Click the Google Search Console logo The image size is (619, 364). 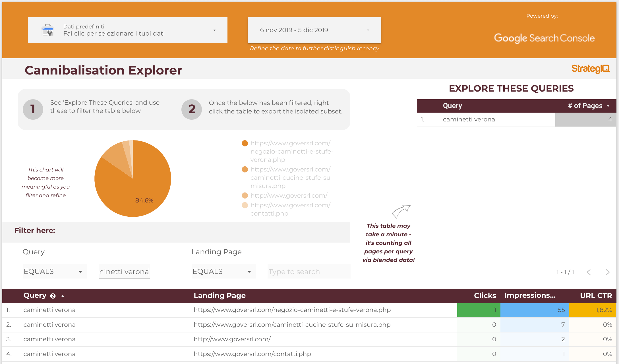coord(544,38)
